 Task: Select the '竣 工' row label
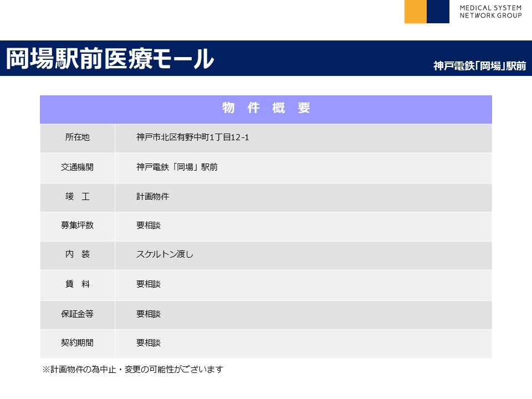(78, 196)
